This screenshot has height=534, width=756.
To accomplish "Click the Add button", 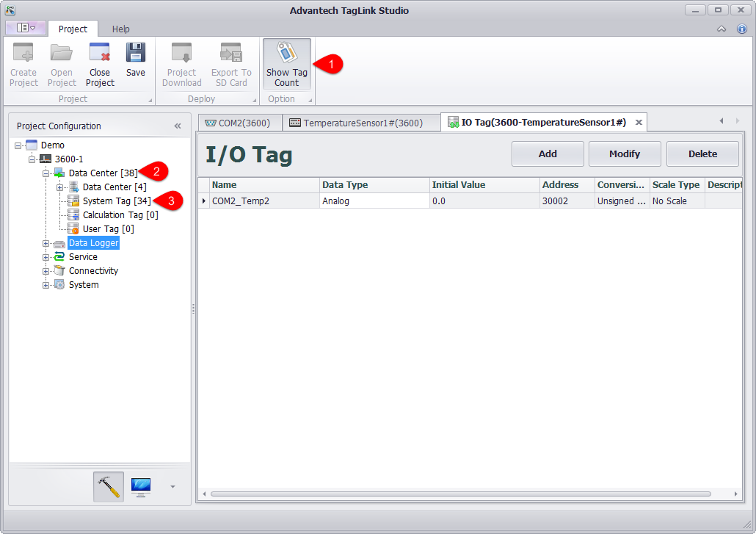I will [x=548, y=154].
